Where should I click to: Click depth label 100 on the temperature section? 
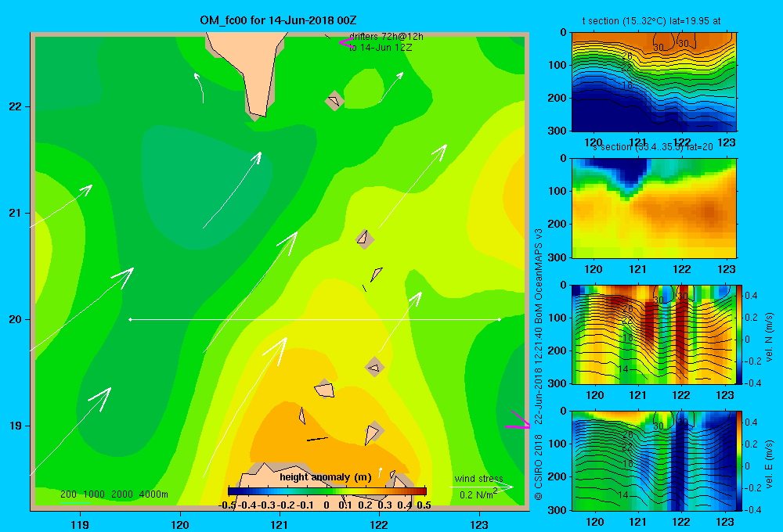[x=557, y=65]
